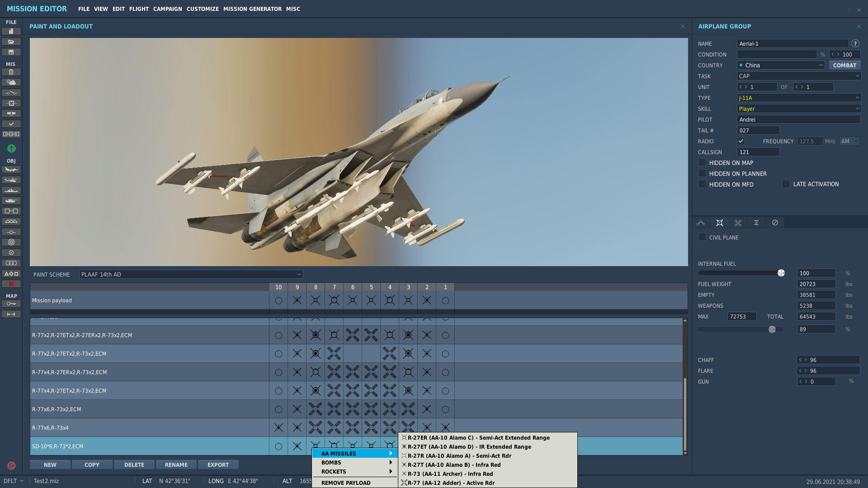868x488 pixels.
Task: Switch to the route waypoints tab icon
Action: 701,223
